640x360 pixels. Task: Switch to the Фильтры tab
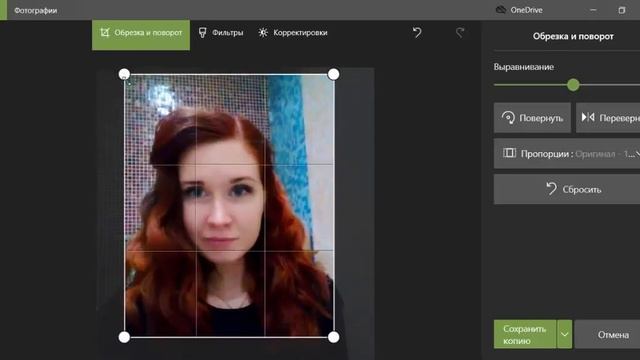pyautogui.click(x=221, y=33)
